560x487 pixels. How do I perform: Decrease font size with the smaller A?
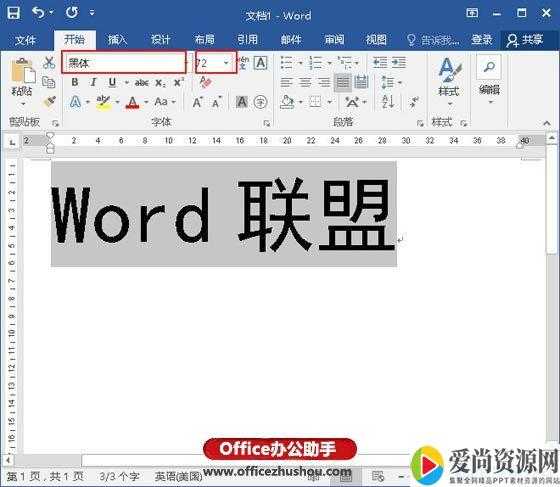tap(216, 102)
